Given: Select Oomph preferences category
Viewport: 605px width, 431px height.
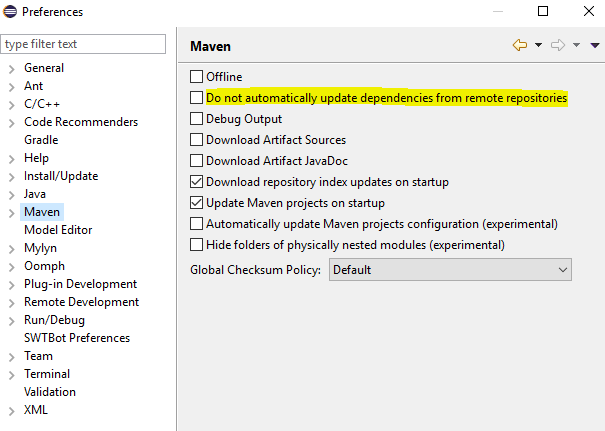Looking at the screenshot, I should 44,266.
